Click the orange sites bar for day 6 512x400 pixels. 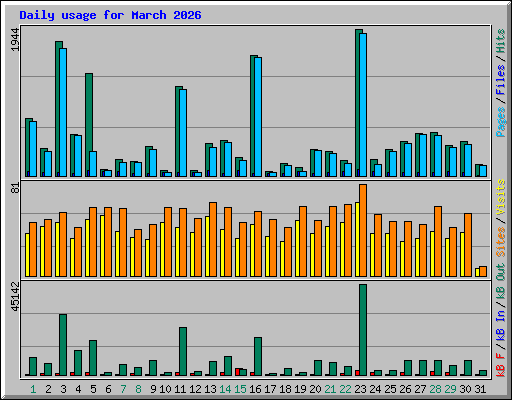[x=108, y=242]
